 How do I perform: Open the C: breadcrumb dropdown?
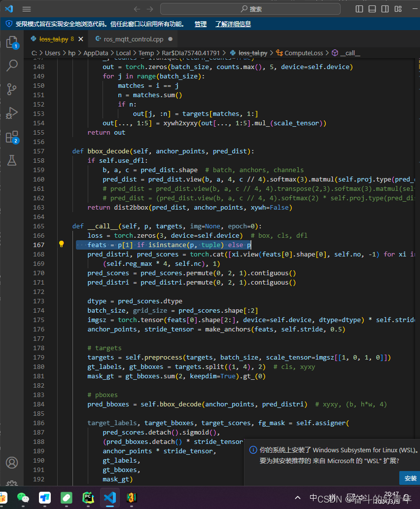34,53
